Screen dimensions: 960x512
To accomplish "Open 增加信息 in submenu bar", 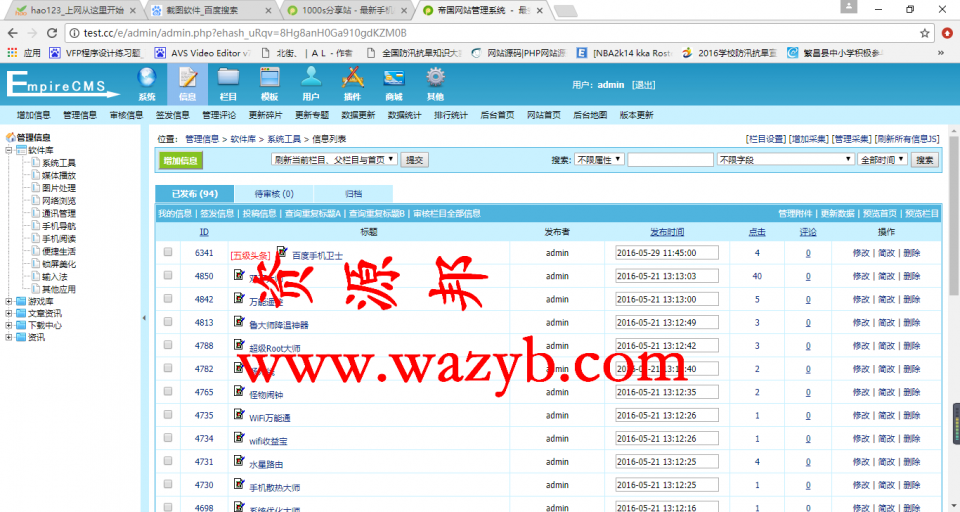I will [x=34, y=115].
